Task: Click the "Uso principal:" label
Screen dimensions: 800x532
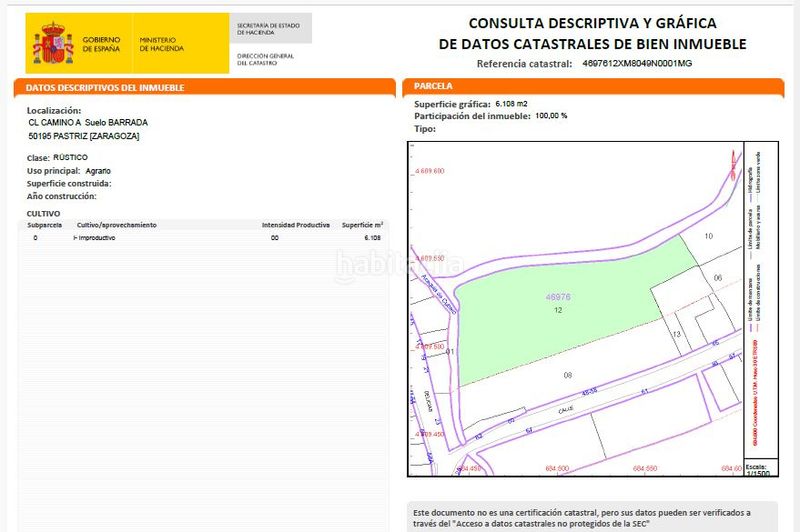Action: point(54,171)
